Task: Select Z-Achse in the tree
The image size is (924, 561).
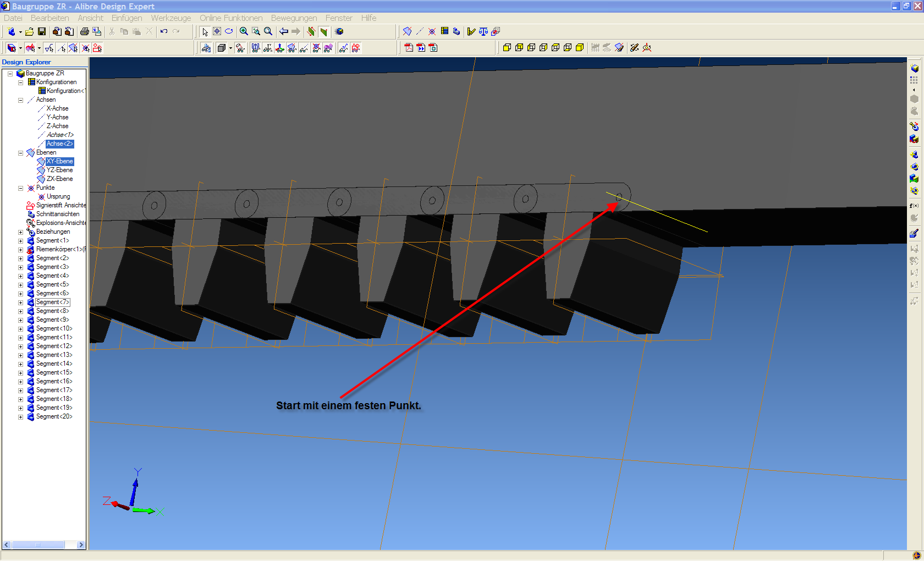Action: [57, 126]
